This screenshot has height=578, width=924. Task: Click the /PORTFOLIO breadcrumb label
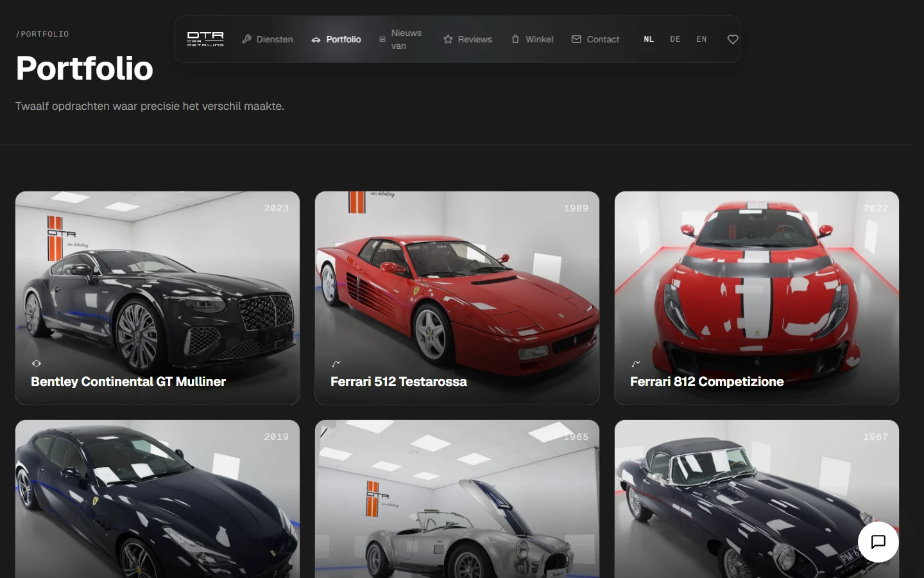click(42, 34)
